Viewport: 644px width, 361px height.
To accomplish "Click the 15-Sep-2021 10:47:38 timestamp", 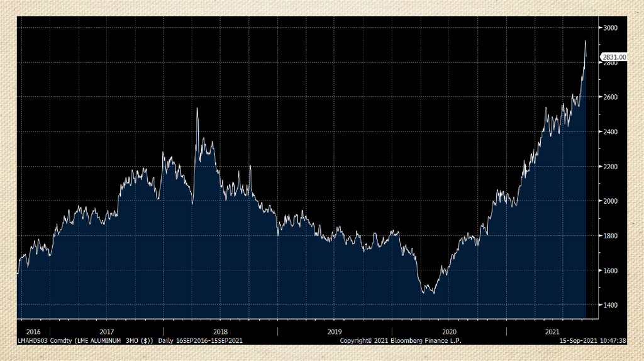I will [x=593, y=340].
